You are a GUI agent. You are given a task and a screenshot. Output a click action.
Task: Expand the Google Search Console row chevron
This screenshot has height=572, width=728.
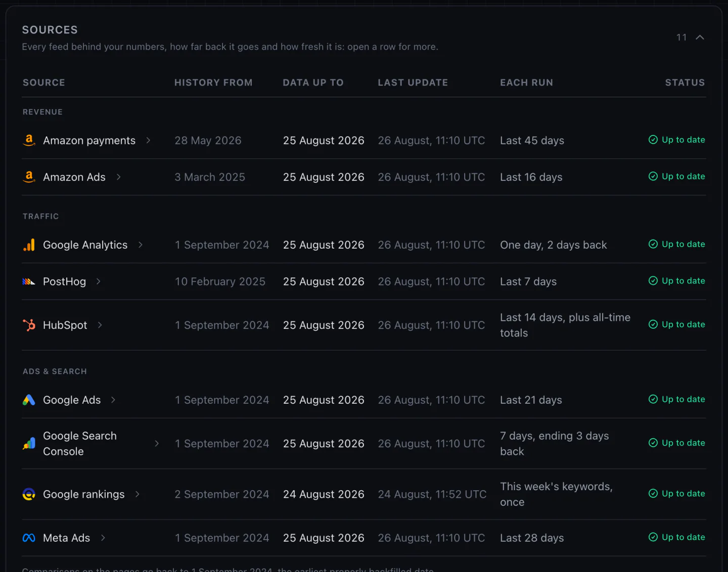tap(157, 444)
